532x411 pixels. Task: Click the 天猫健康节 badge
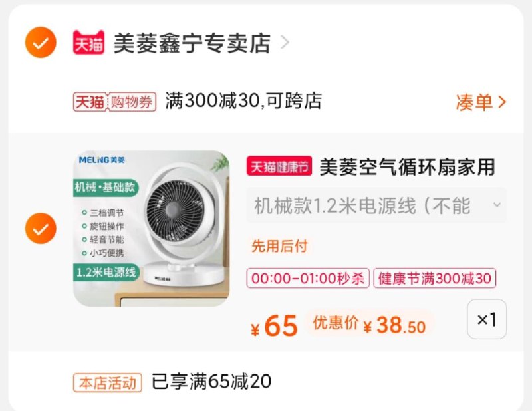click(279, 166)
